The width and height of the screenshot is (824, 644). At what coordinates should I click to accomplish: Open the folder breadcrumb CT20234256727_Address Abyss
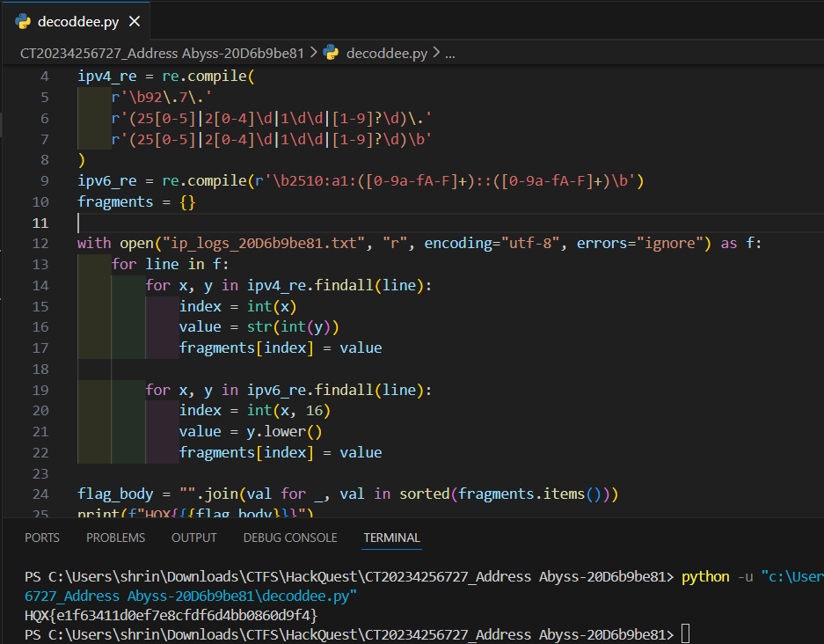pos(161,53)
